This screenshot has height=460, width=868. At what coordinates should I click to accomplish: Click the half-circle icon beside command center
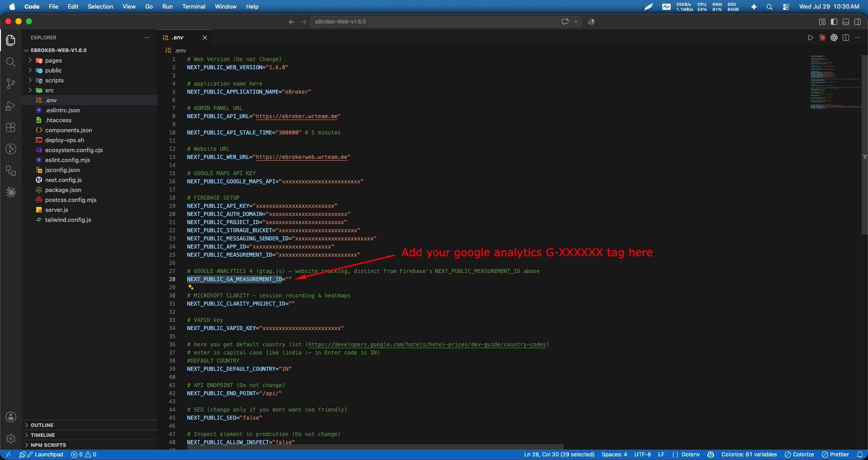pyautogui.click(x=591, y=22)
